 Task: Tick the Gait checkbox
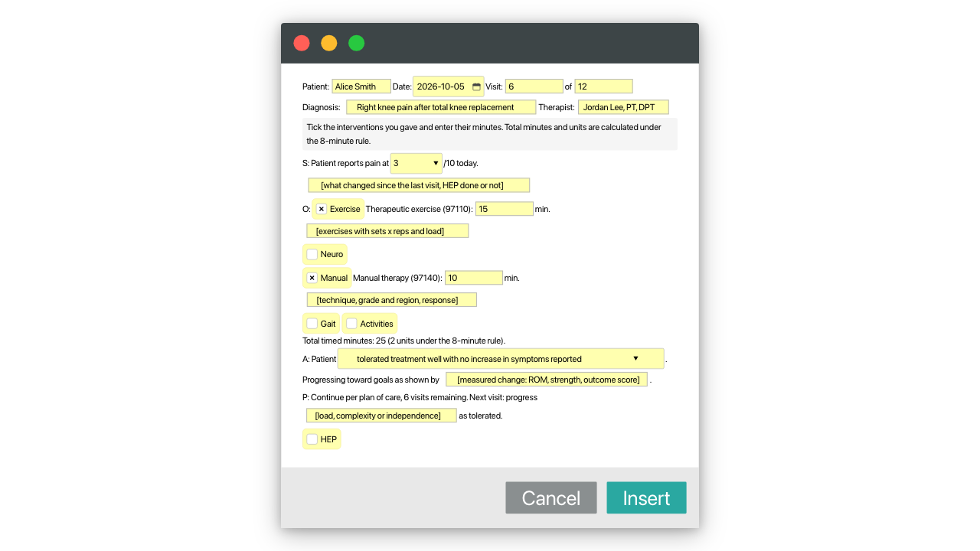[312, 324]
